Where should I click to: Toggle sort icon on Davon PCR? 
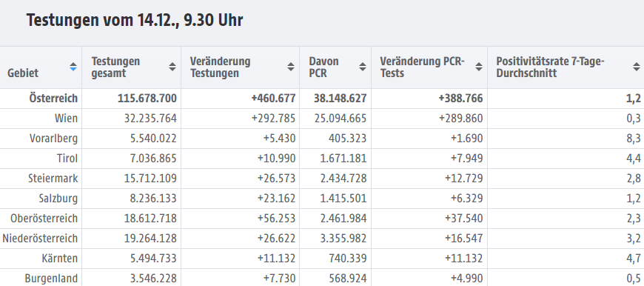[x=363, y=67]
